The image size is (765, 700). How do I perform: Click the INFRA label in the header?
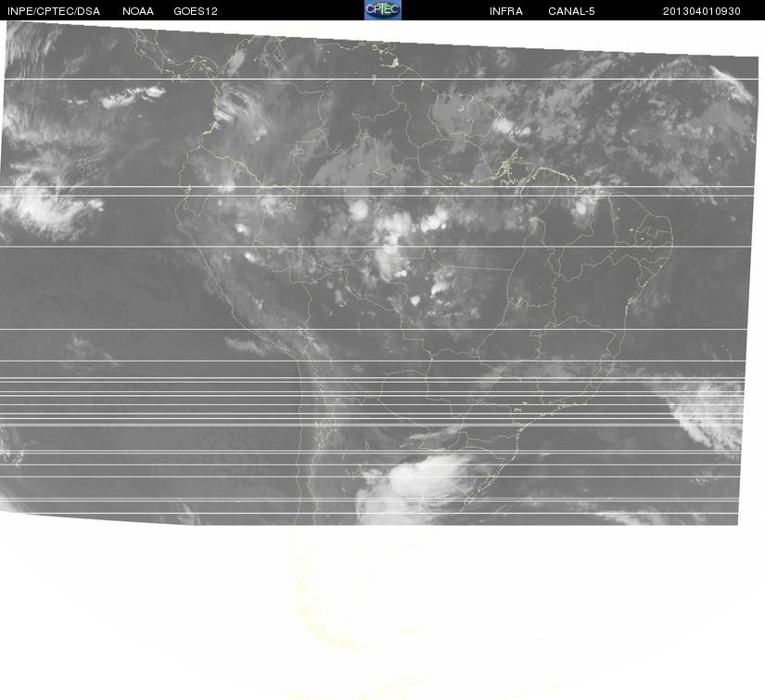[x=506, y=11]
